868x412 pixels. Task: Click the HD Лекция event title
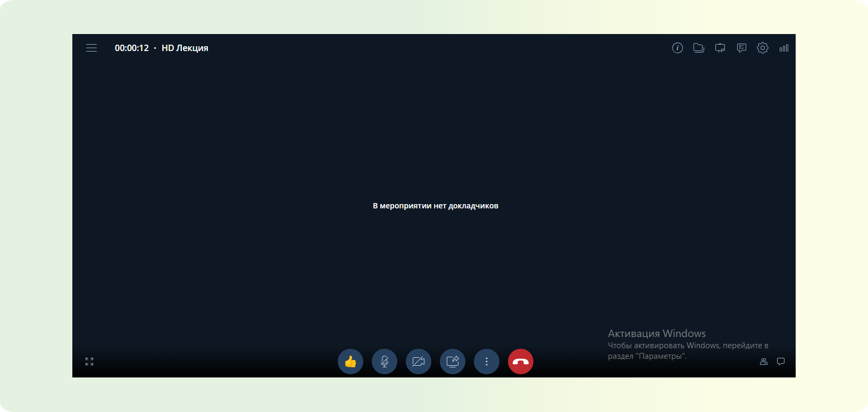[185, 48]
